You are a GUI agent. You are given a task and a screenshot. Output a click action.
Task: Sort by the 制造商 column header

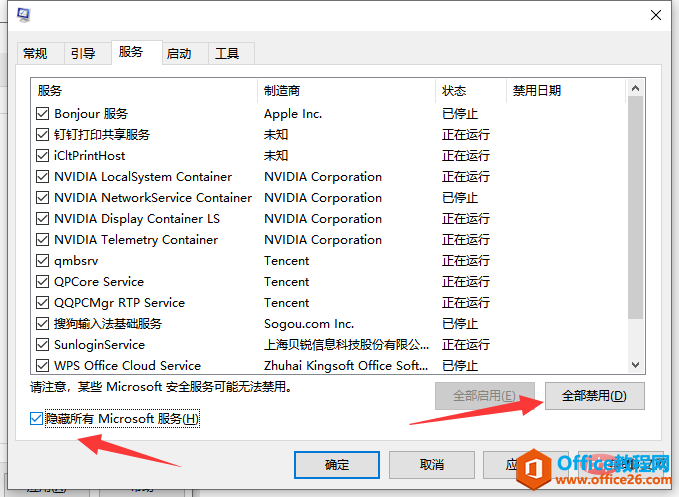tap(346, 90)
